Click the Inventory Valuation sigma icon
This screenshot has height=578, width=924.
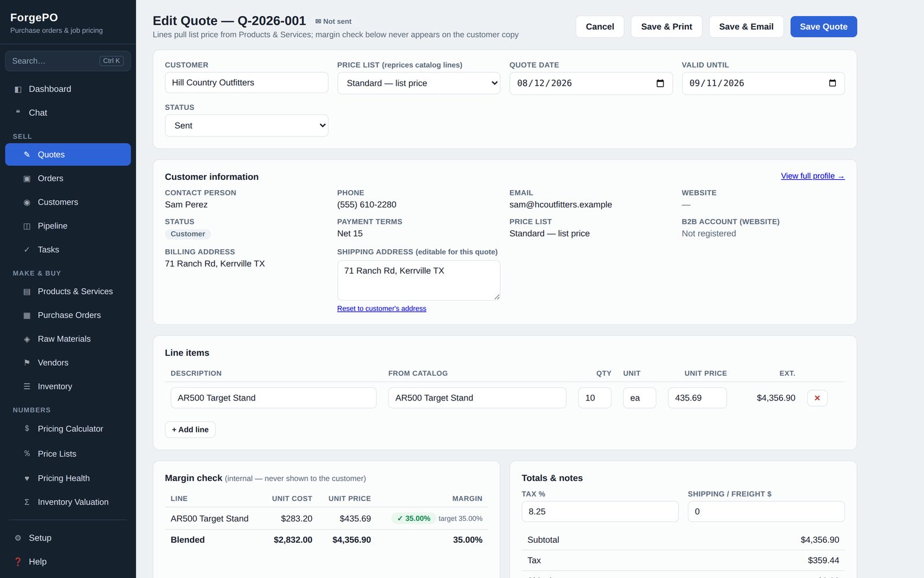pyautogui.click(x=27, y=502)
